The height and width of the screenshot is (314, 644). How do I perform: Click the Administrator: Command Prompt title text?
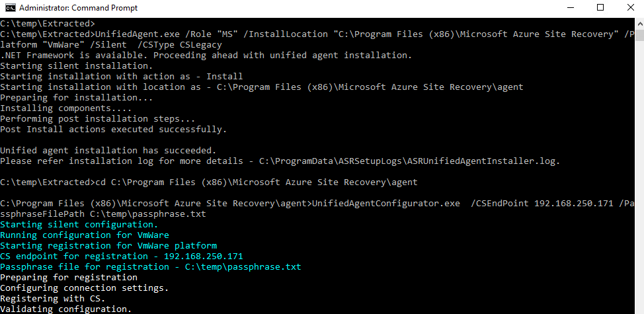(79, 8)
